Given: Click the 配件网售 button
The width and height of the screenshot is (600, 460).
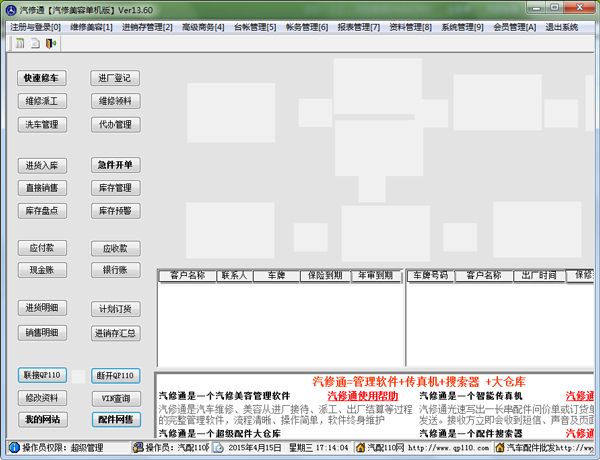Looking at the screenshot, I should tap(116, 419).
